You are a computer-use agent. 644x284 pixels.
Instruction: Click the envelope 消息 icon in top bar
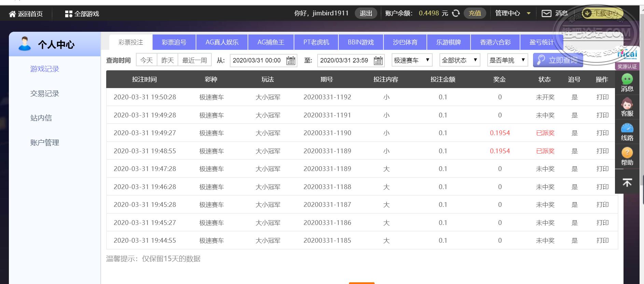point(546,13)
